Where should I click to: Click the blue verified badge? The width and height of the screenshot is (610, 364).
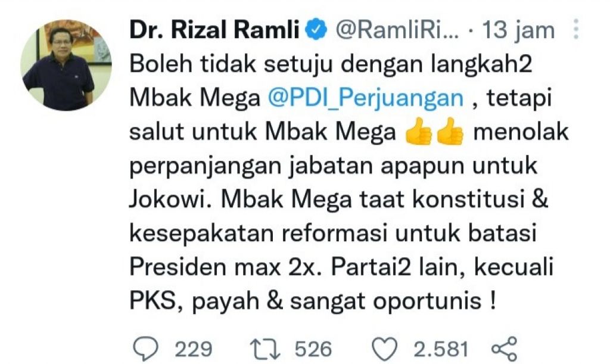coord(317,30)
